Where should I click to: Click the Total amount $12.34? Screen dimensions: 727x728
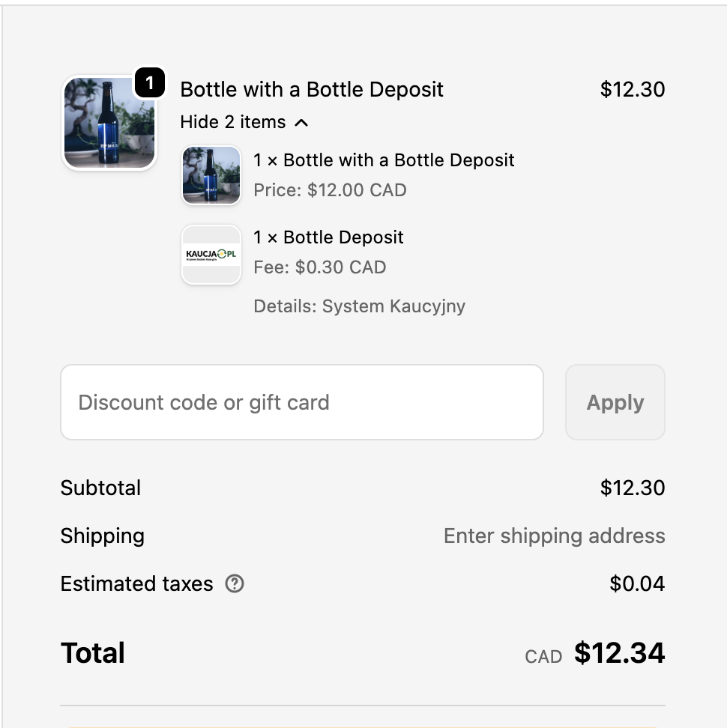pos(619,653)
